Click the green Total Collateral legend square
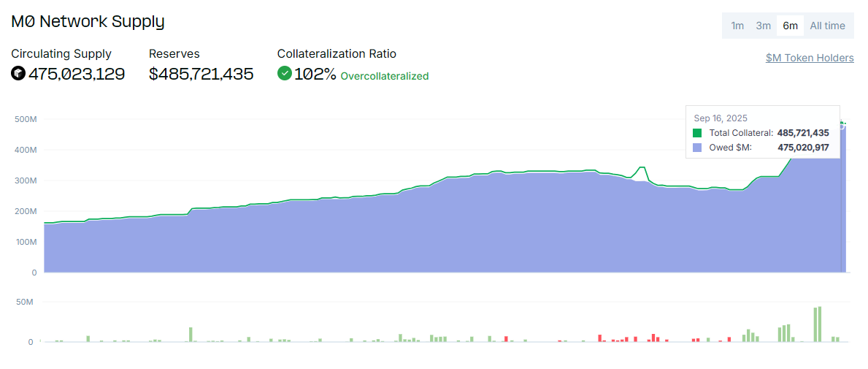Image resolution: width=868 pixels, height=369 pixels. point(697,133)
